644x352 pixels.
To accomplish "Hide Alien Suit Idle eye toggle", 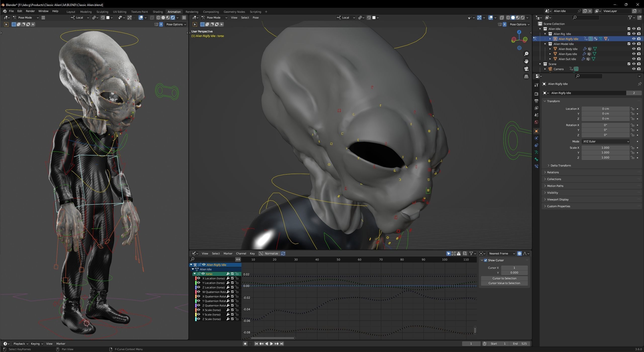I will tap(634, 59).
